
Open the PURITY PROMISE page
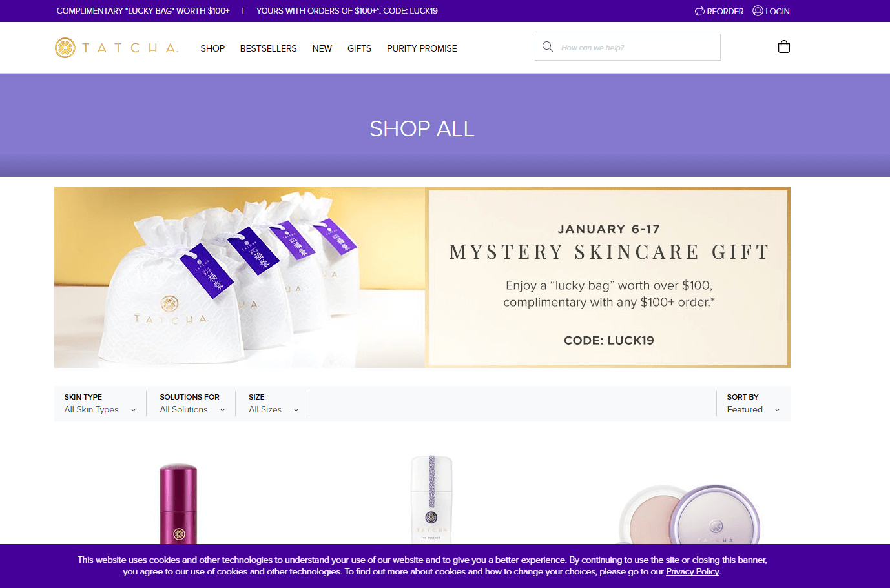pos(422,48)
